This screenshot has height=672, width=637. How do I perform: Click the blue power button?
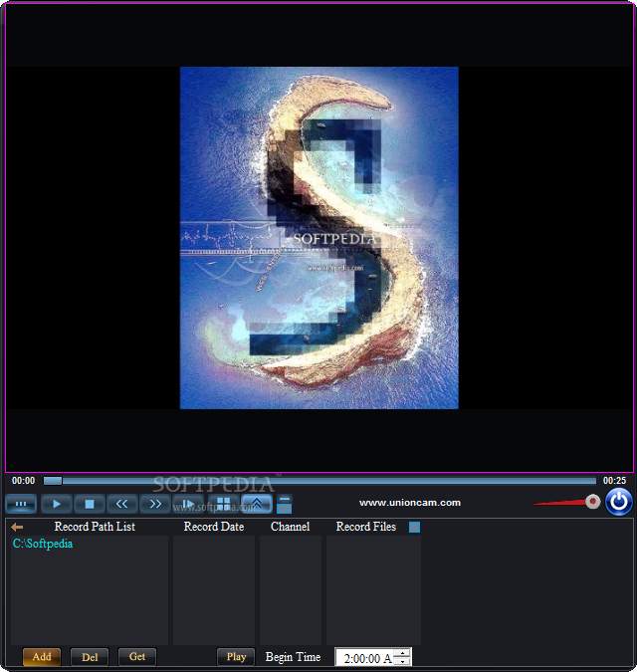point(618,502)
